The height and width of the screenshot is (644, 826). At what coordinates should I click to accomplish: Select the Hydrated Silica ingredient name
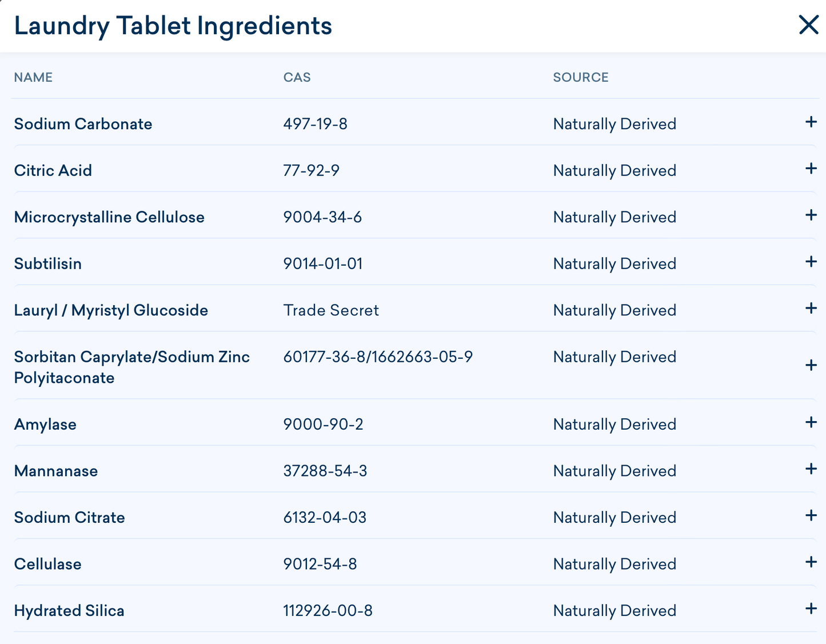69,611
